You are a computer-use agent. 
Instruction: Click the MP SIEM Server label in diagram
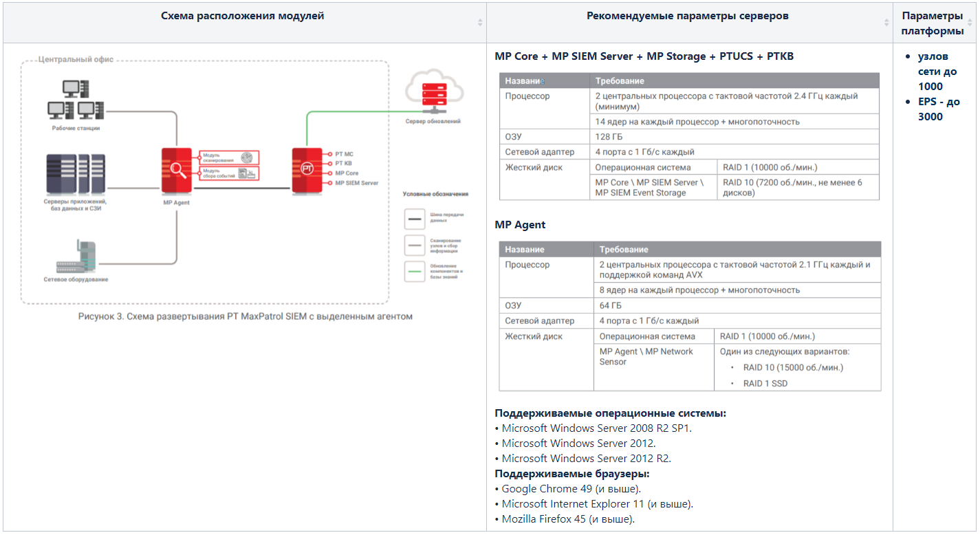pos(356,183)
